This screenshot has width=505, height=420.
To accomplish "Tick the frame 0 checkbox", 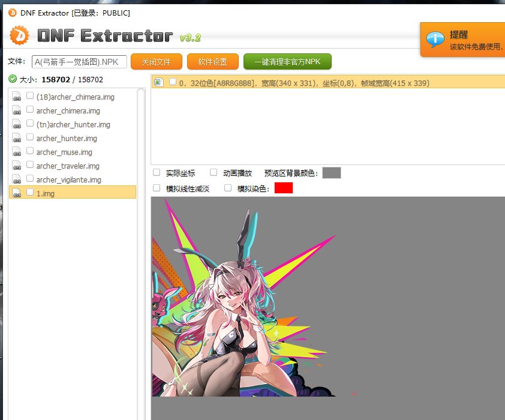I will tap(173, 82).
